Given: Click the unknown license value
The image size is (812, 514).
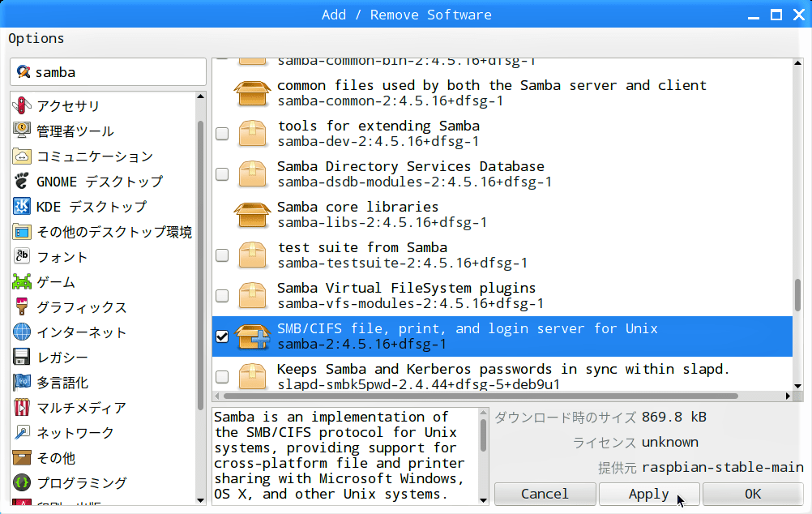Looking at the screenshot, I should [x=670, y=442].
